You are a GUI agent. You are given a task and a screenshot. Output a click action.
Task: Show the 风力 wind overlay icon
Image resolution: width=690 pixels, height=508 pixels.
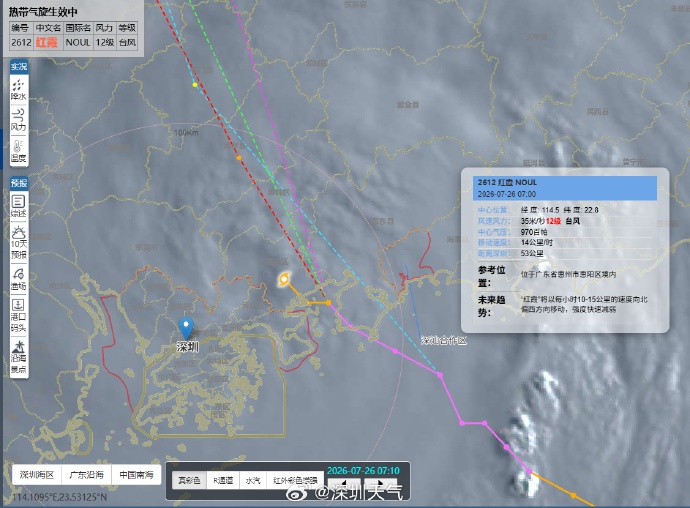pyautogui.click(x=18, y=120)
